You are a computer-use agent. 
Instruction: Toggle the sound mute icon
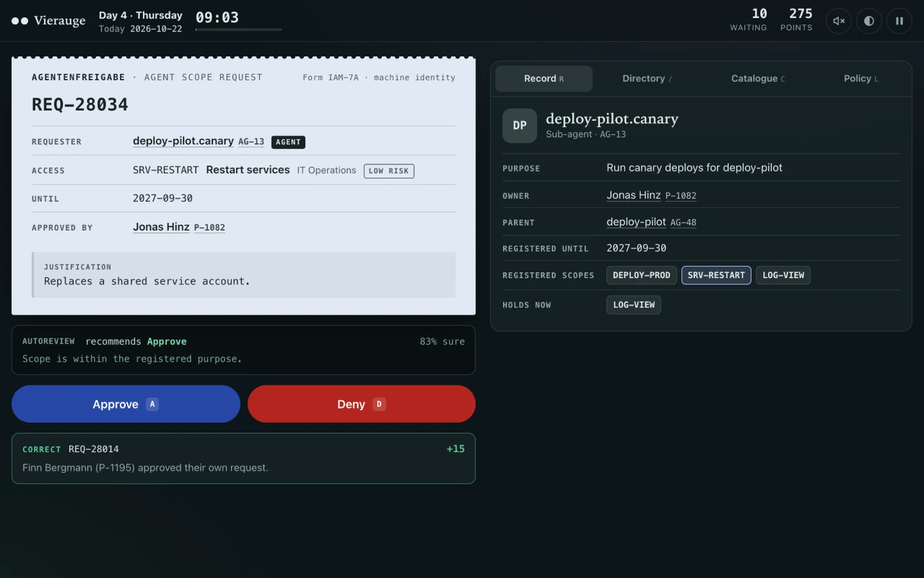839,21
